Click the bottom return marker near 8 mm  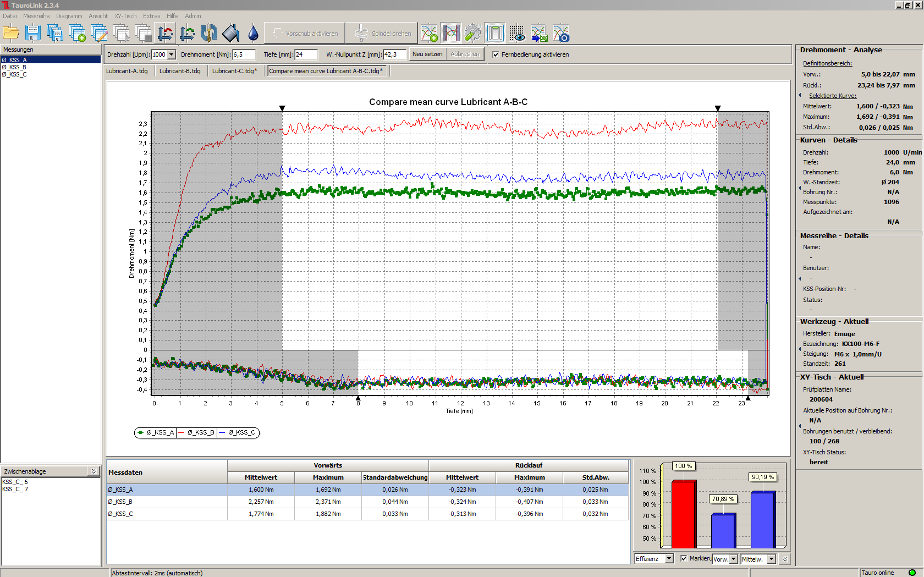pos(358,398)
